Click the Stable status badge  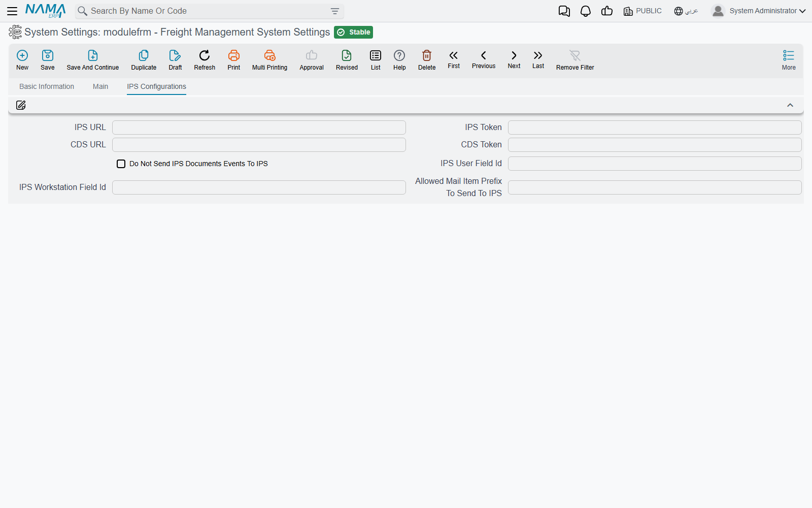(x=354, y=32)
